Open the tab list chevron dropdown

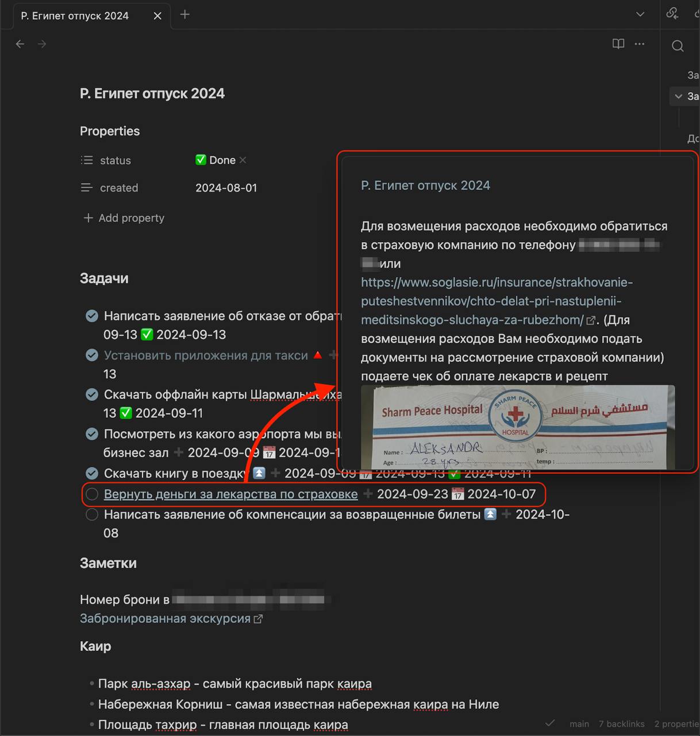(640, 14)
